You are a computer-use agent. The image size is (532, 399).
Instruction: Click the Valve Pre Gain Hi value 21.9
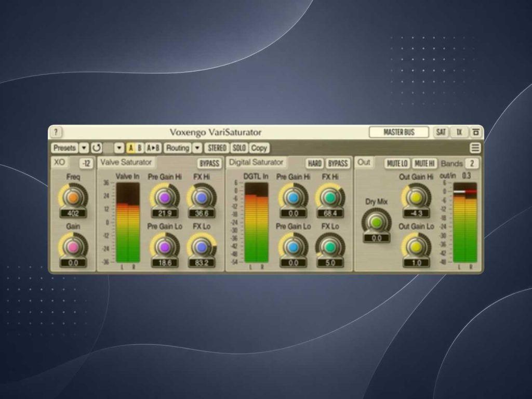pyautogui.click(x=165, y=214)
